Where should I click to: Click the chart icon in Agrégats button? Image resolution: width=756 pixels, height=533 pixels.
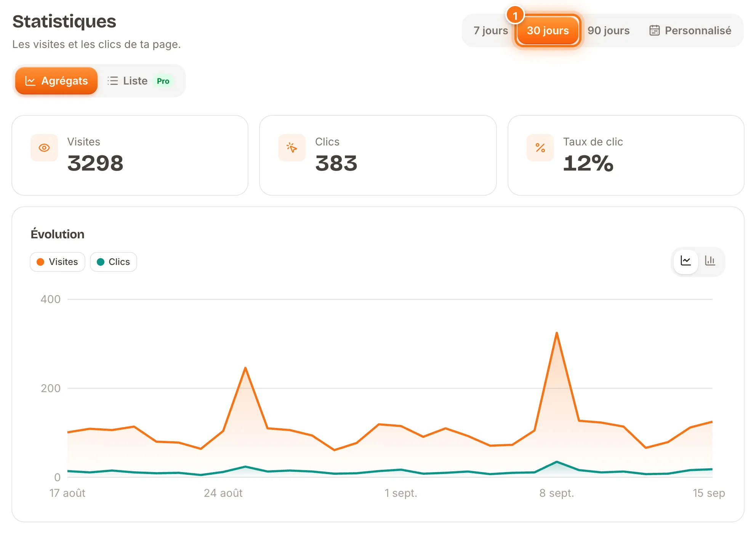(30, 81)
